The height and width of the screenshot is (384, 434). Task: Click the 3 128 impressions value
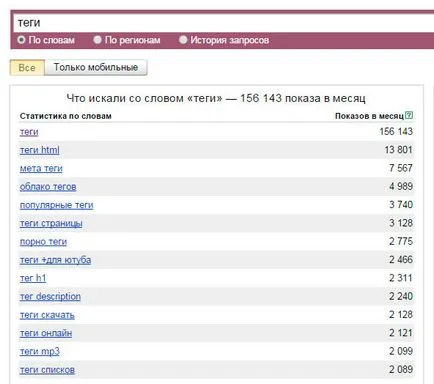(x=401, y=223)
